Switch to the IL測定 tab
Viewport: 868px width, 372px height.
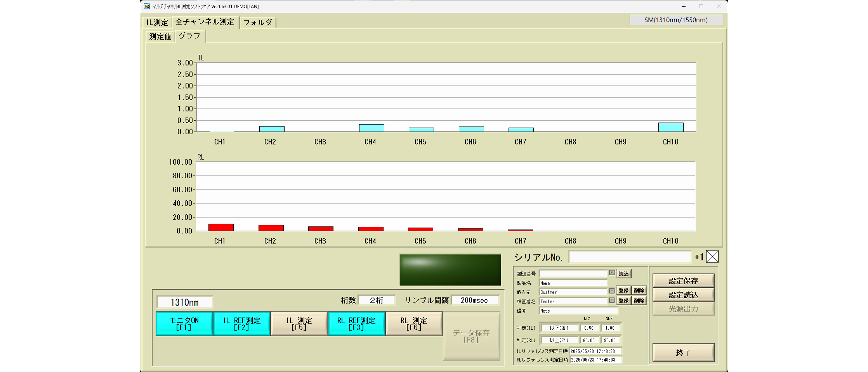157,23
